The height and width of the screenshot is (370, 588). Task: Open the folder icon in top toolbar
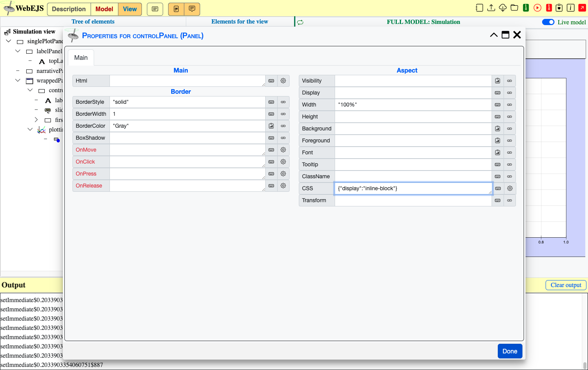point(514,8)
